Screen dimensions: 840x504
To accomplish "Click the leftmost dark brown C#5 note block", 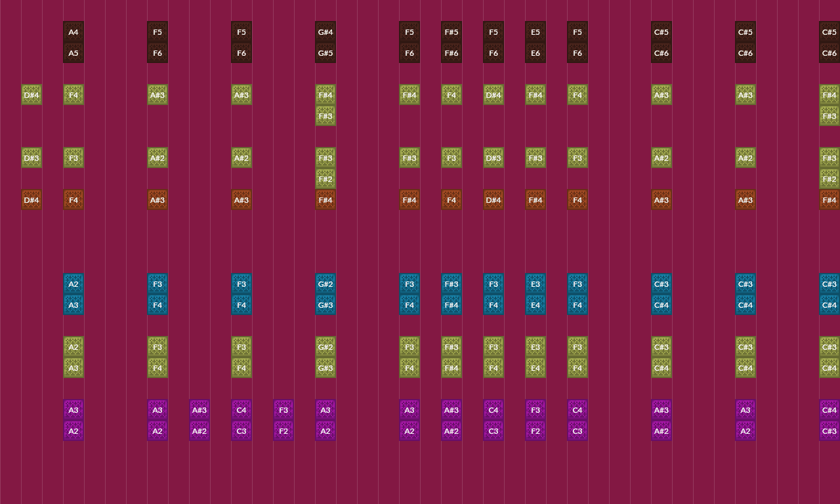I will [661, 32].
